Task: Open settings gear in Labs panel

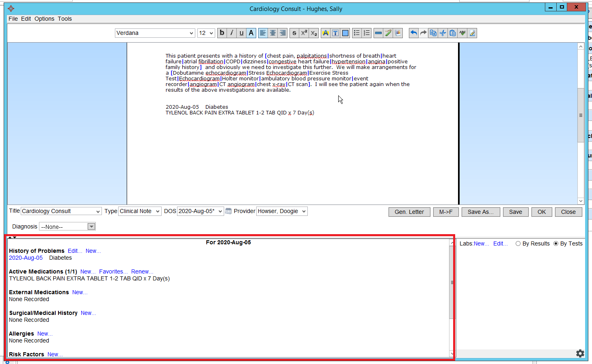Action: click(580, 353)
